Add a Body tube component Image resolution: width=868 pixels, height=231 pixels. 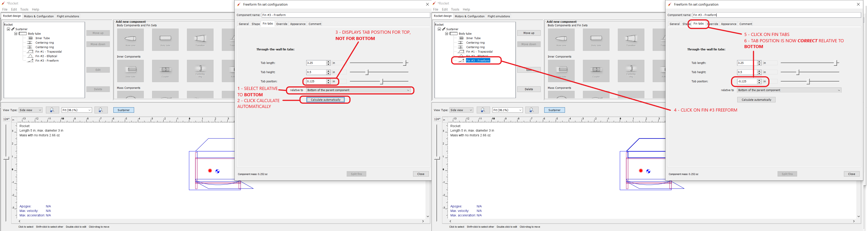(x=165, y=39)
